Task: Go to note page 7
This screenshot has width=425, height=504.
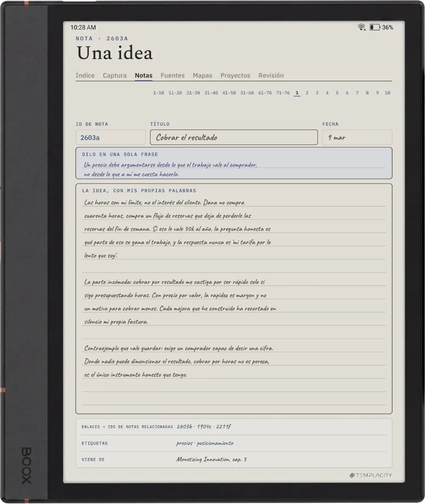Action: pos(357,93)
